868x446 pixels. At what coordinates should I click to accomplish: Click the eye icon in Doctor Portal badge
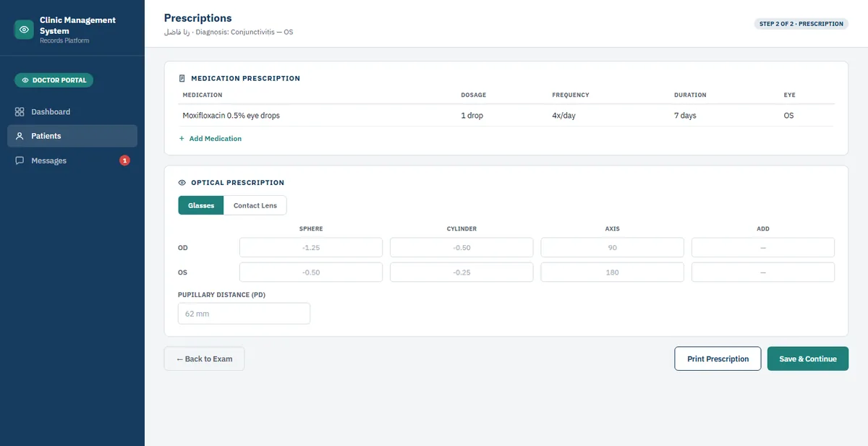coord(25,80)
